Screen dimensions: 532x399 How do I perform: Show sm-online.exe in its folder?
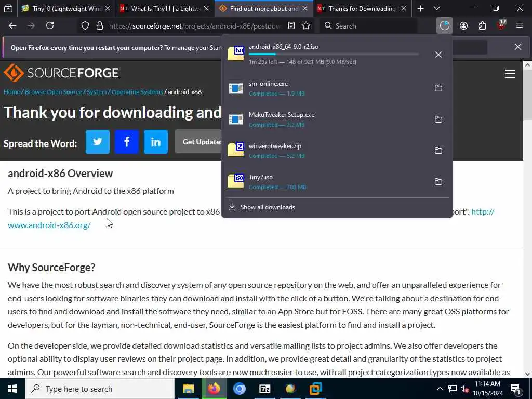pos(438,88)
